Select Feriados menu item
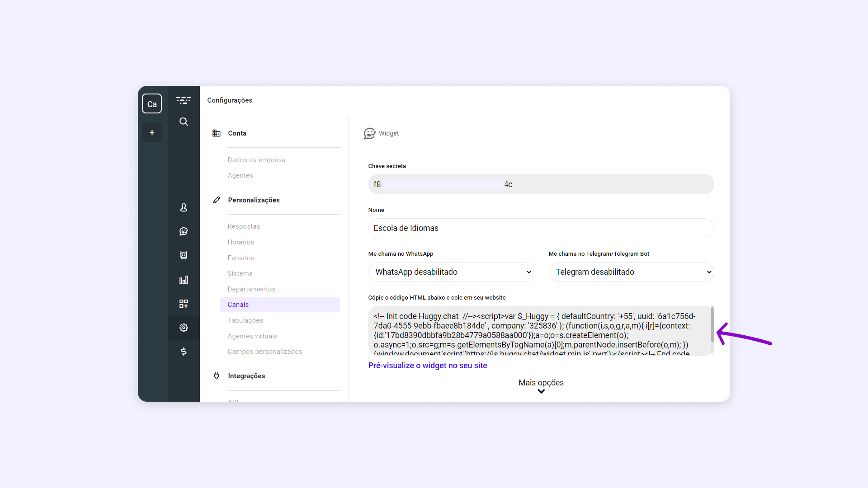The width and height of the screenshot is (868, 488). point(241,258)
